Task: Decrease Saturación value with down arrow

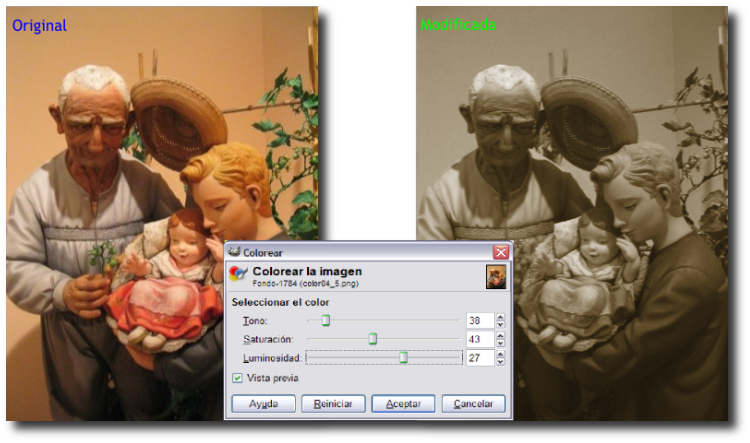Action: coord(500,343)
